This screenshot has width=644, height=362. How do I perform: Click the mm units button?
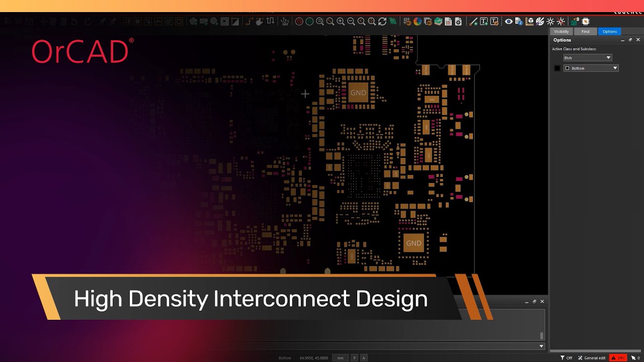pyautogui.click(x=341, y=358)
